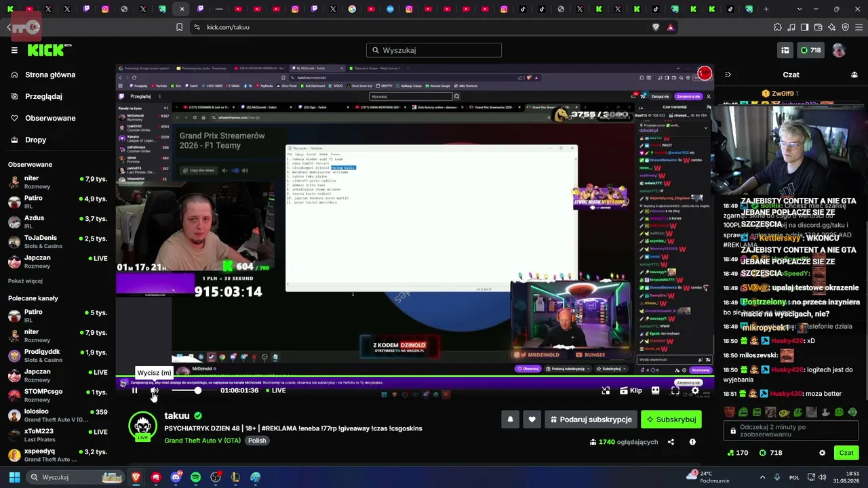Open the Kick sidebar hamburger menu
The width and height of the screenshot is (868, 488).
[x=14, y=50]
